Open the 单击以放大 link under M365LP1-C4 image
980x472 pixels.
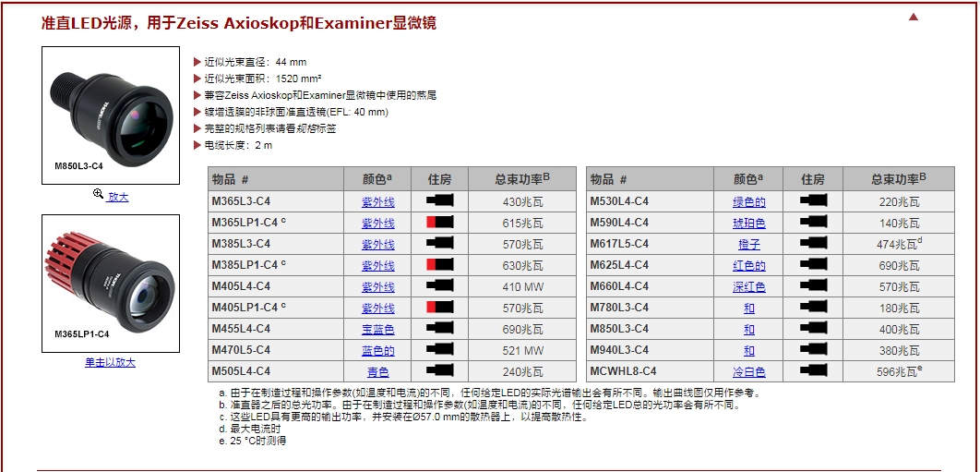110,362
